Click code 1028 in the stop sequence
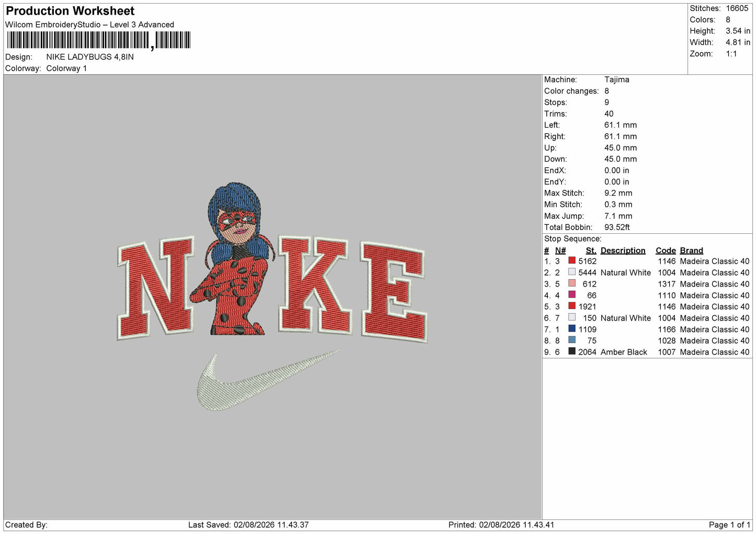The height and width of the screenshot is (534, 756). (667, 340)
